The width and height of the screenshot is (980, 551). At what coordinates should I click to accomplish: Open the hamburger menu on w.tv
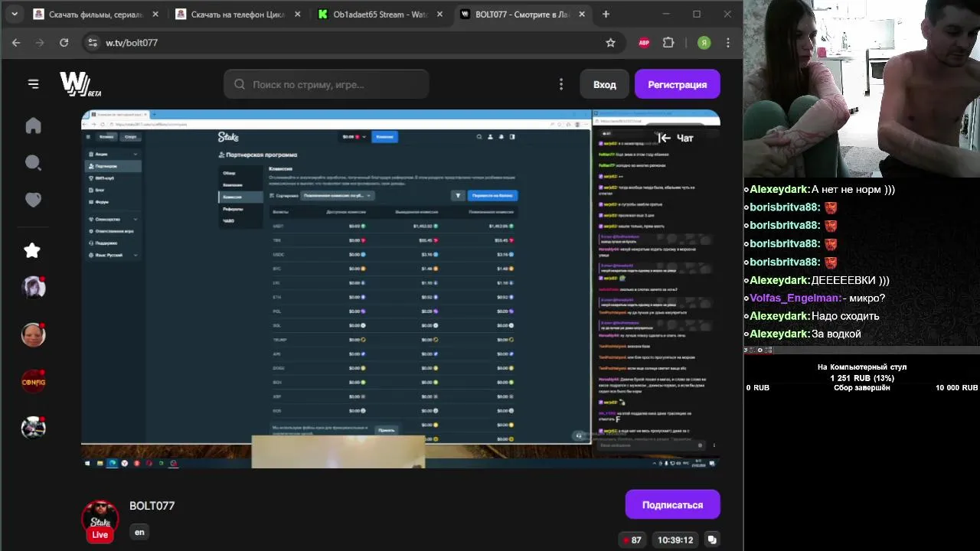(x=33, y=84)
